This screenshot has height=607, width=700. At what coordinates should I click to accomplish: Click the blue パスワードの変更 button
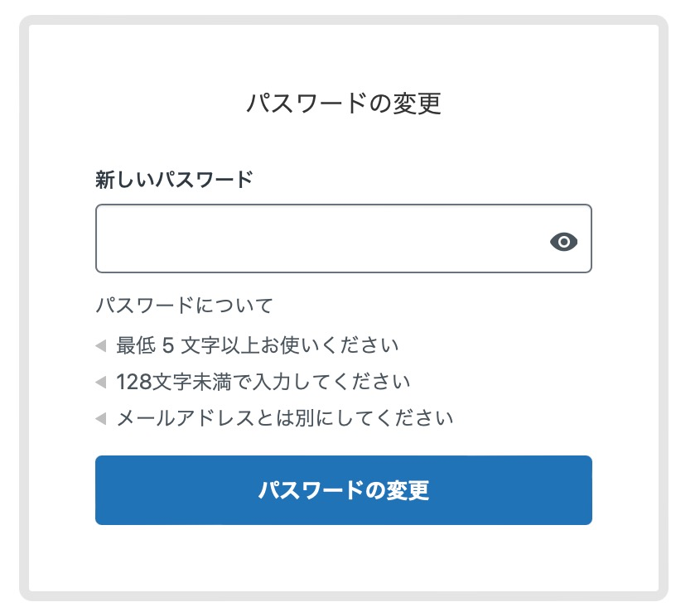pos(343,490)
